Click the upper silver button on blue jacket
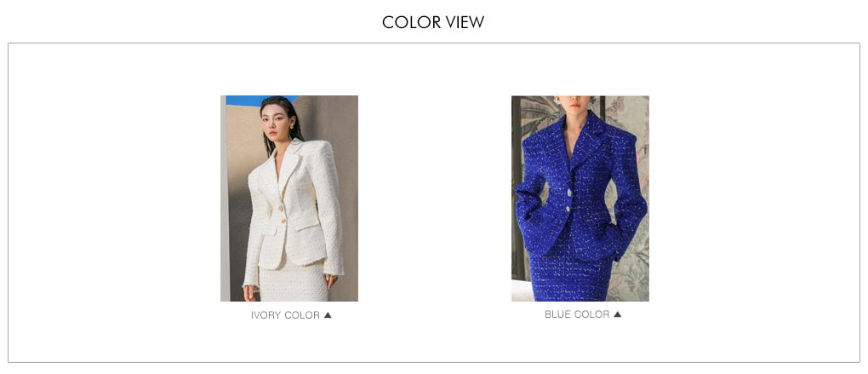868x374 pixels. click(568, 193)
